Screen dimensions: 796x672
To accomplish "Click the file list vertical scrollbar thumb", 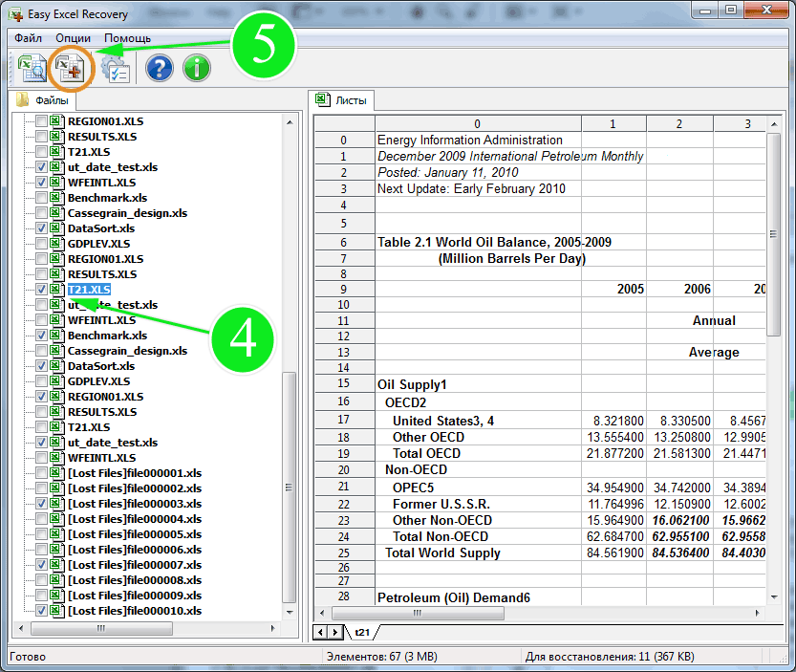I will [x=290, y=488].
